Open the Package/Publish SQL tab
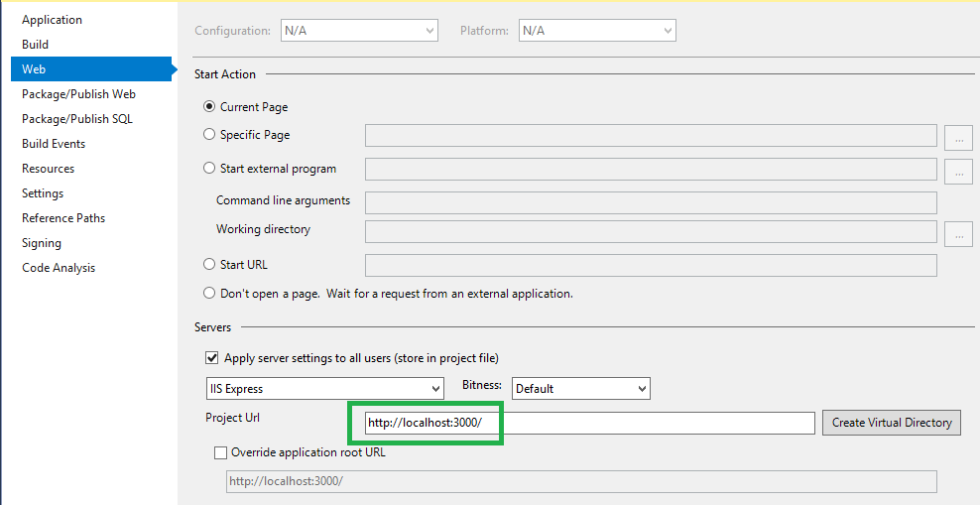980x505 pixels. (x=77, y=119)
